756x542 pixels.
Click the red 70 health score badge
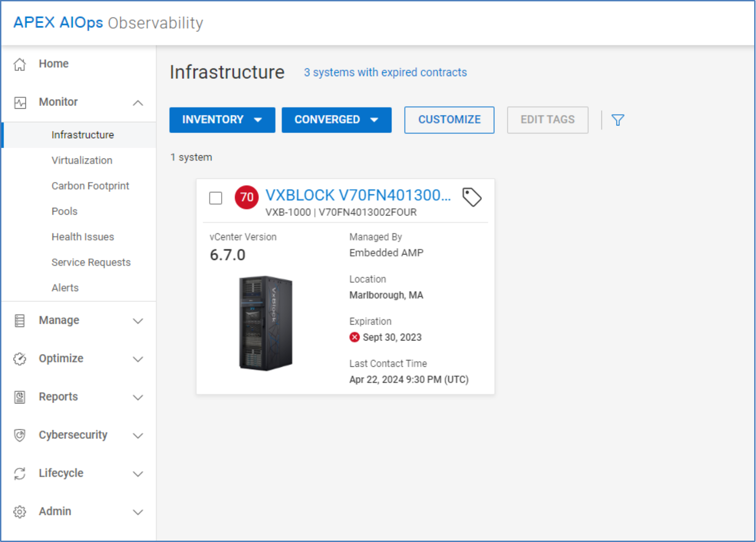(246, 197)
